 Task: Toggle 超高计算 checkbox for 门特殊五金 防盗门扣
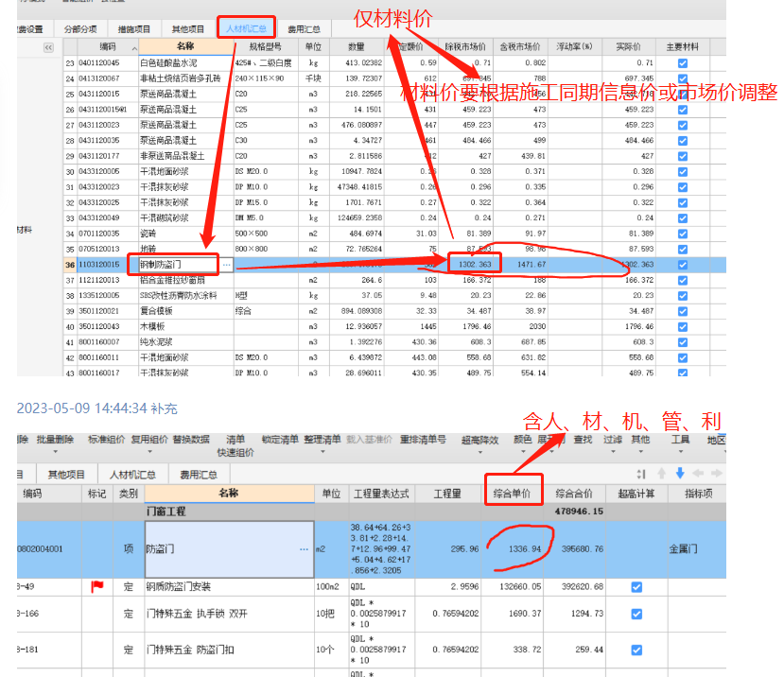(636, 650)
